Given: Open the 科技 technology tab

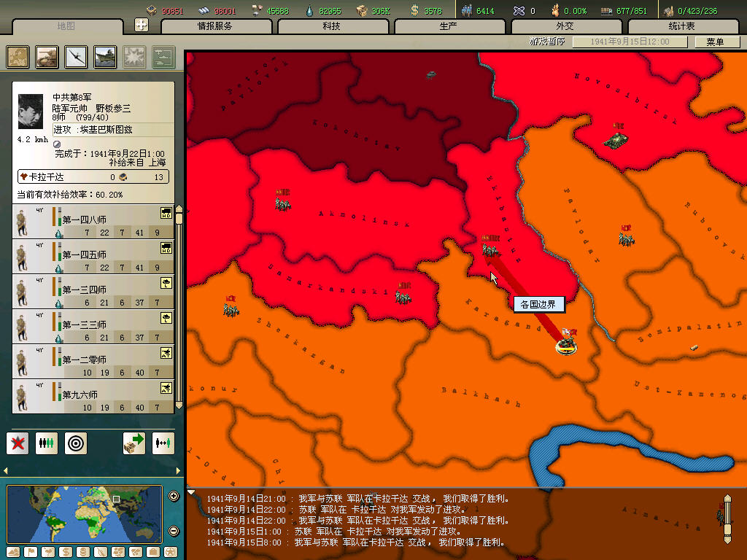Looking at the screenshot, I should [x=332, y=26].
